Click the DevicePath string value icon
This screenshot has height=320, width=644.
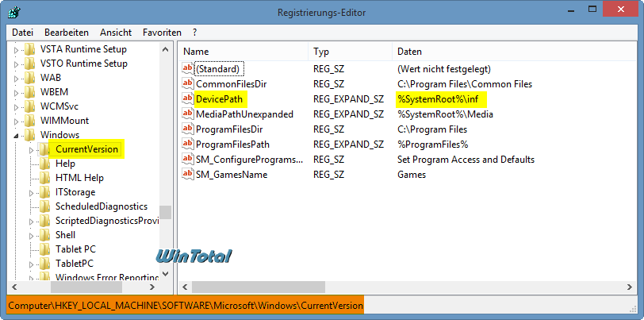point(188,98)
